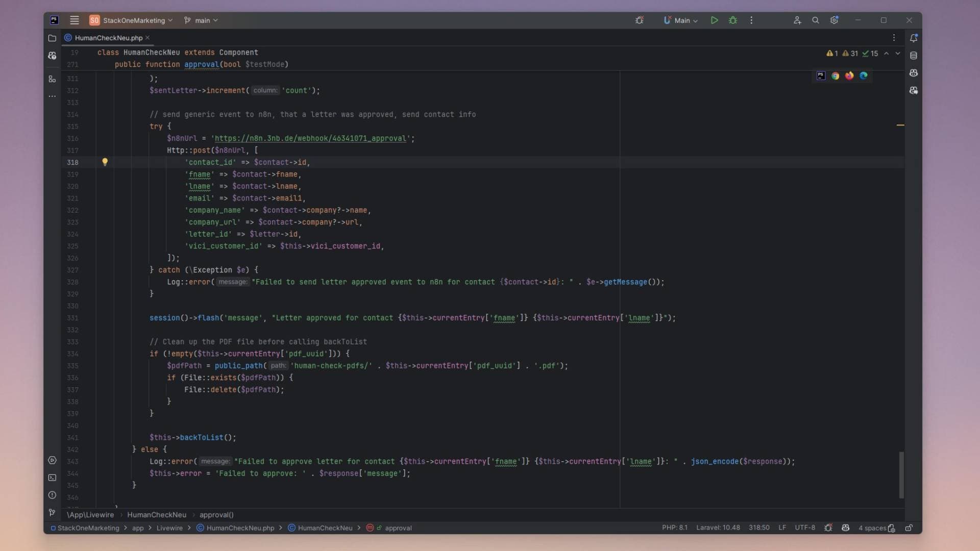The width and height of the screenshot is (980, 551).
Task: Open IDE settings gear
Action: (x=834, y=20)
